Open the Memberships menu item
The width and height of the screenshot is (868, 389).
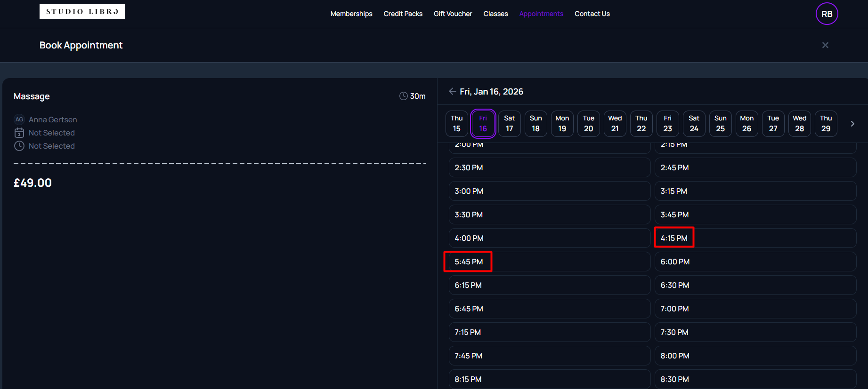click(x=351, y=14)
